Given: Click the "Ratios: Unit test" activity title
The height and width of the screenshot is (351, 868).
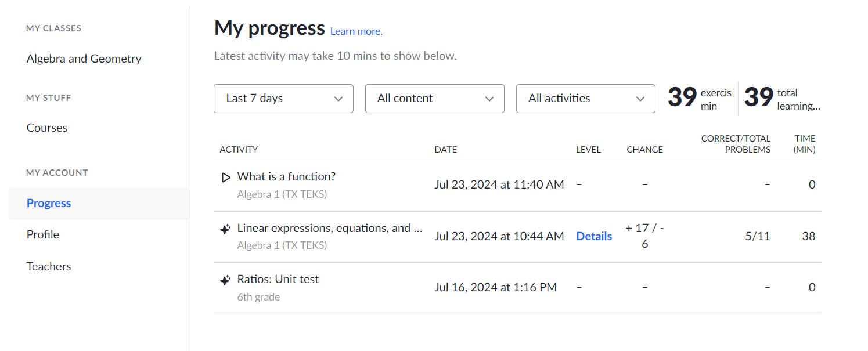Looking at the screenshot, I should (278, 279).
